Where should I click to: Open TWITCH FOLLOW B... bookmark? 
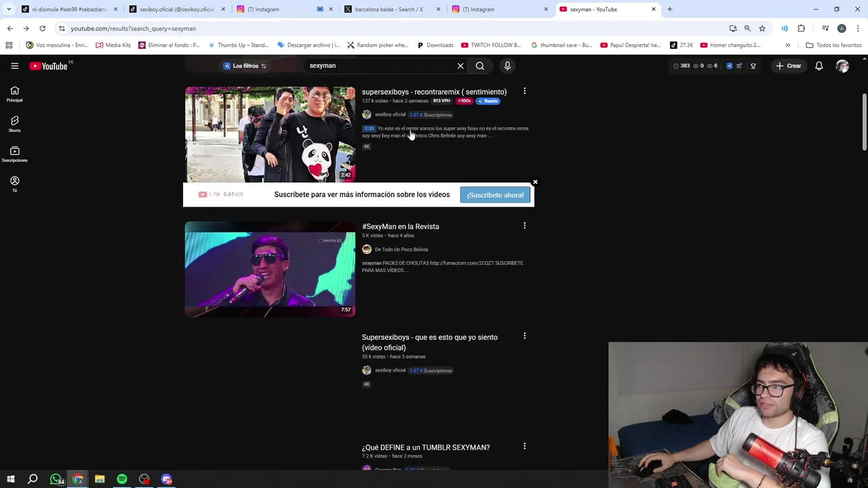[x=490, y=45]
